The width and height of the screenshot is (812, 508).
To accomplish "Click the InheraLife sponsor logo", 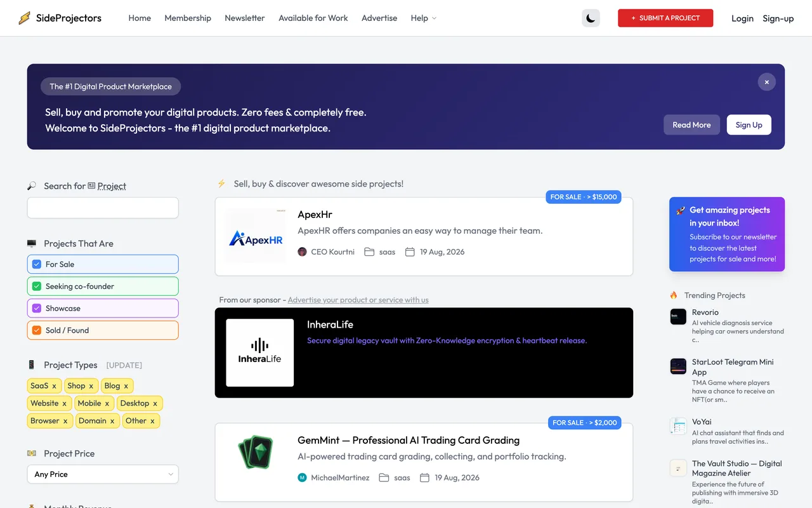I will pos(259,352).
